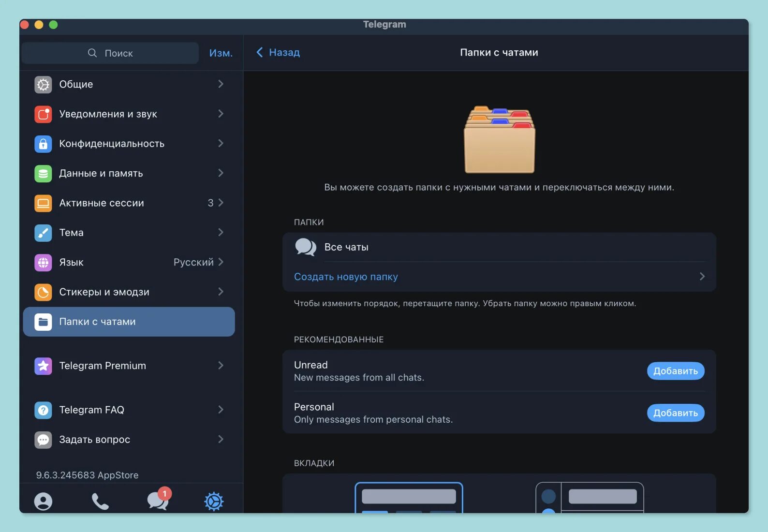The image size is (768, 532).
Task: Click the Поиск search field
Action: [x=110, y=53]
